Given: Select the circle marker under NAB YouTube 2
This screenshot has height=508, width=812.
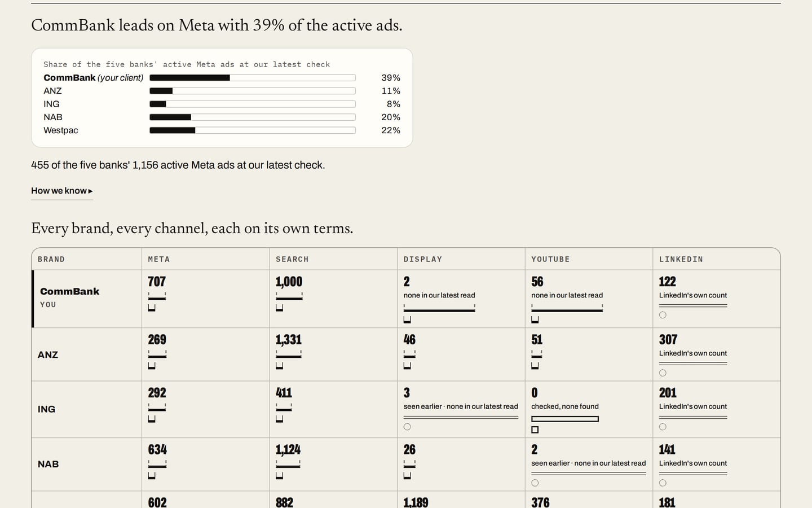Looking at the screenshot, I should pos(535,483).
